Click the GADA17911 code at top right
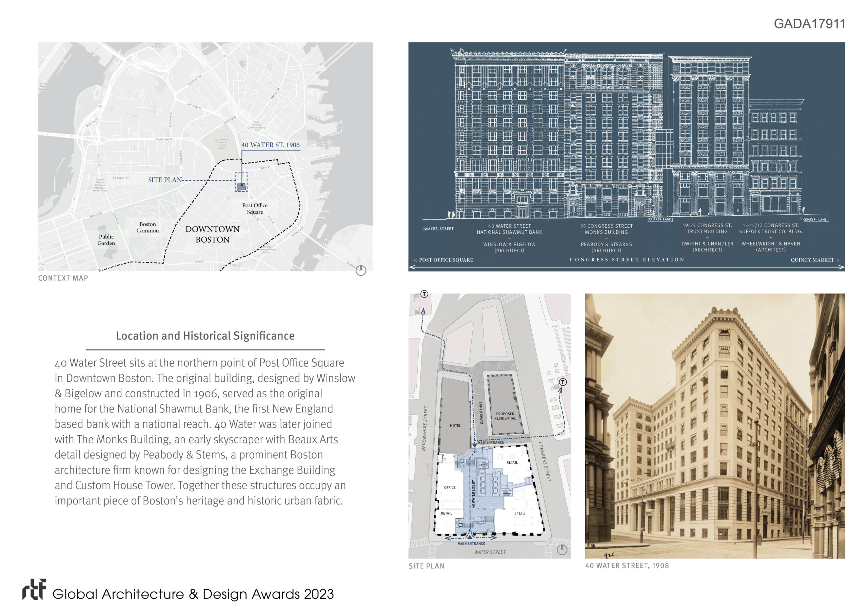This screenshot has width=868, height=614. (x=809, y=24)
